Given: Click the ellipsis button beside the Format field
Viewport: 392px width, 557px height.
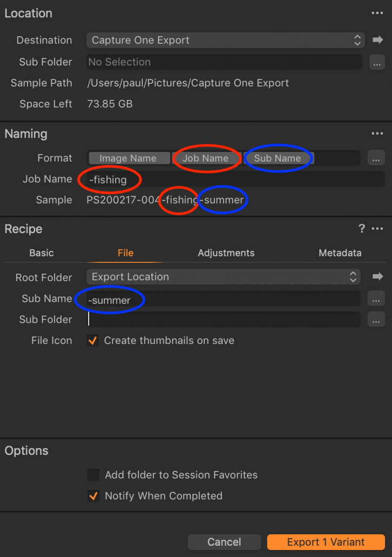Looking at the screenshot, I should [x=376, y=158].
